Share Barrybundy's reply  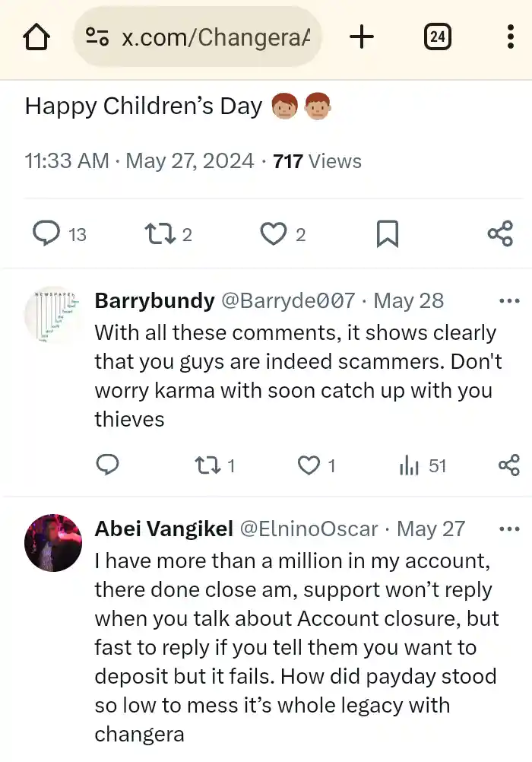pos(509,465)
